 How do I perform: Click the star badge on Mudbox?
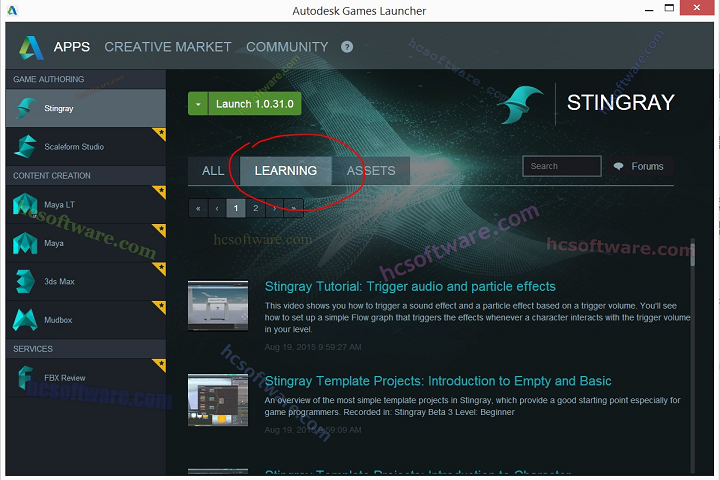[160, 306]
